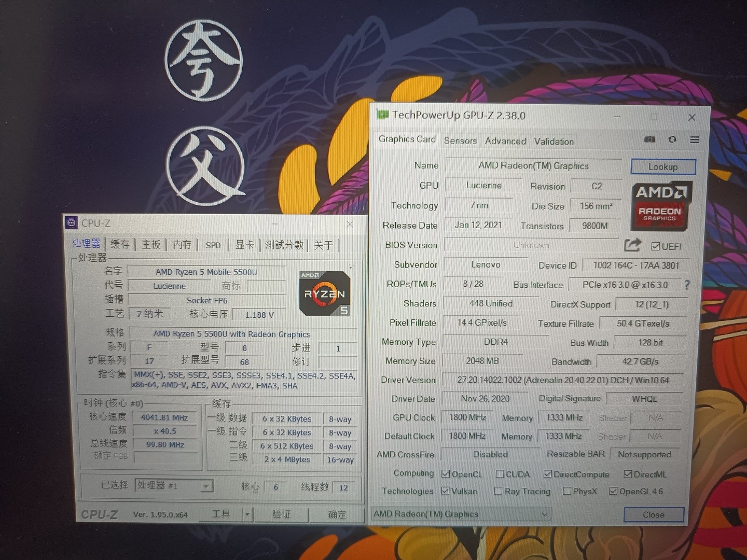Click the '448 Unified' shaders value
This screenshot has width=747, height=560.
[491, 303]
